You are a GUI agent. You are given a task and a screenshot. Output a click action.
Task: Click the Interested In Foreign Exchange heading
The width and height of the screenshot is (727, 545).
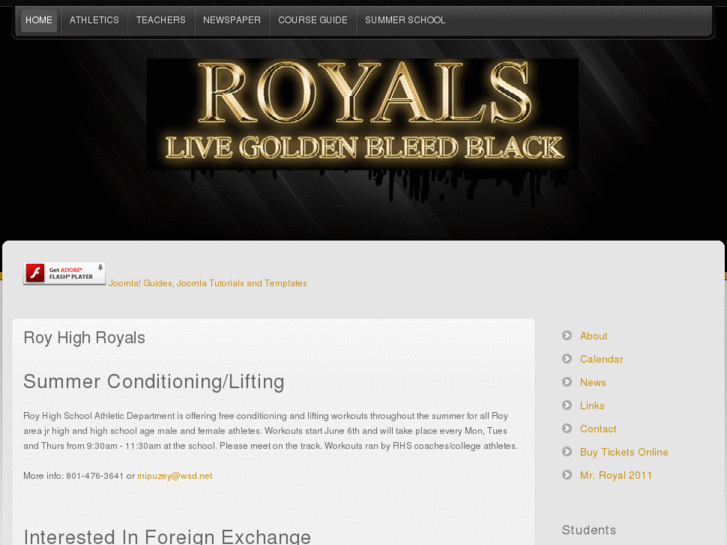(167, 537)
